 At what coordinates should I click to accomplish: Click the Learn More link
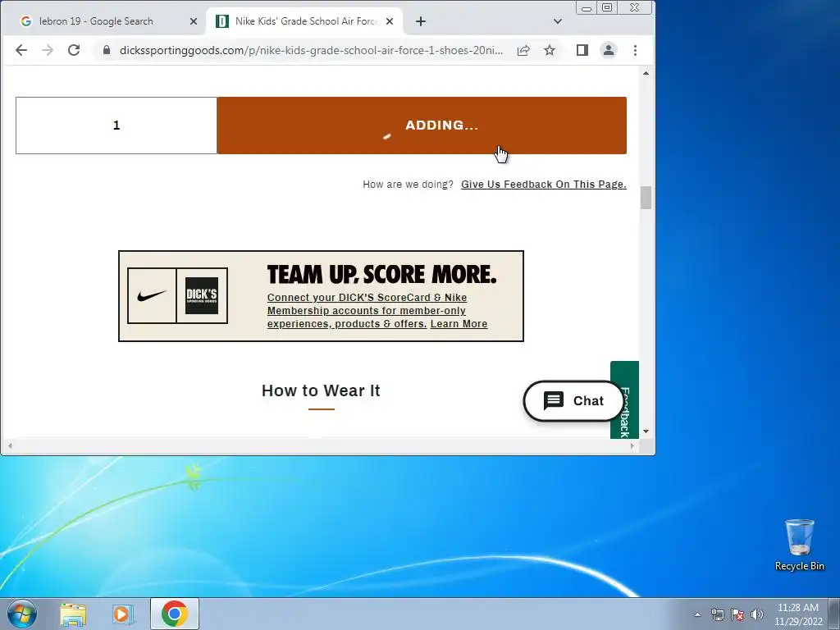click(x=459, y=324)
